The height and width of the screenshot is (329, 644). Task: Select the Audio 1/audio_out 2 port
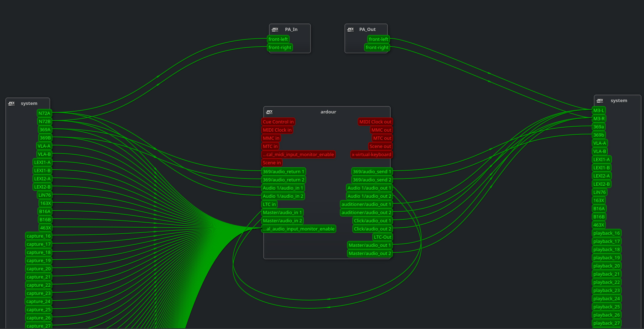[369, 196]
